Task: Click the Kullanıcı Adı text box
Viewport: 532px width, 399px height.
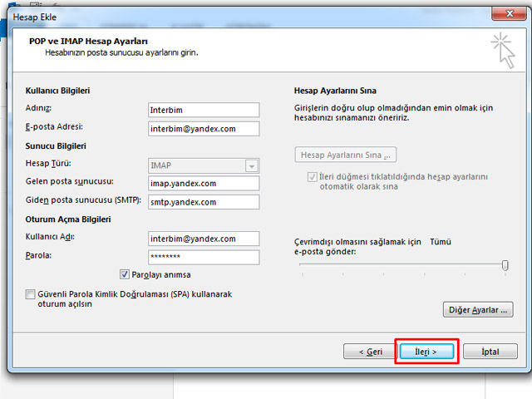Action: pyautogui.click(x=204, y=239)
